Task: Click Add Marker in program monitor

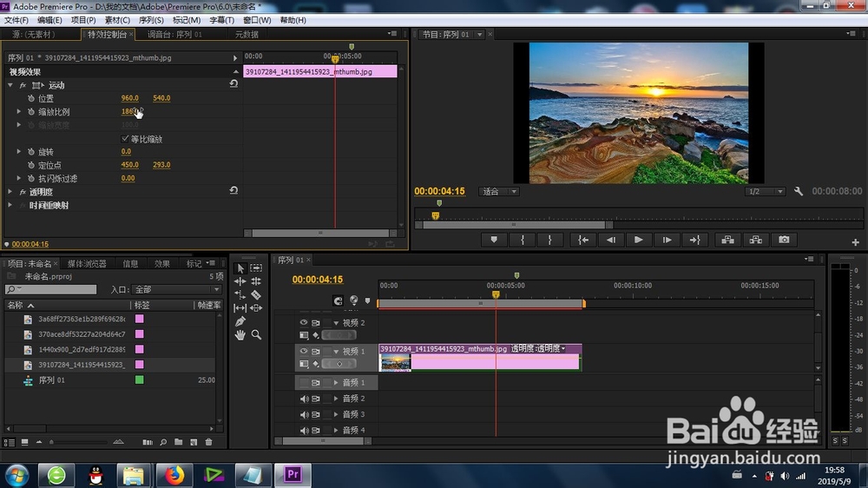Action: point(494,240)
